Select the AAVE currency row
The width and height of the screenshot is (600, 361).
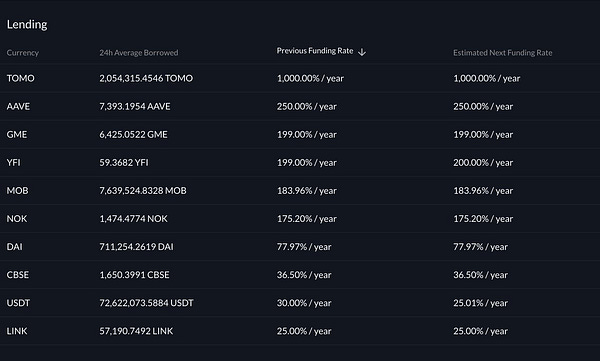[x=300, y=106]
